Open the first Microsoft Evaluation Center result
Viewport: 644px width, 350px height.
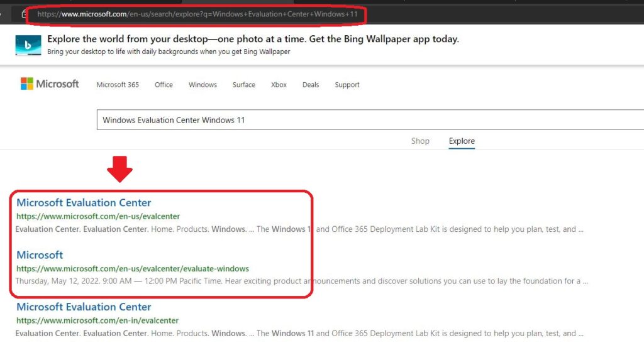pyautogui.click(x=84, y=202)
